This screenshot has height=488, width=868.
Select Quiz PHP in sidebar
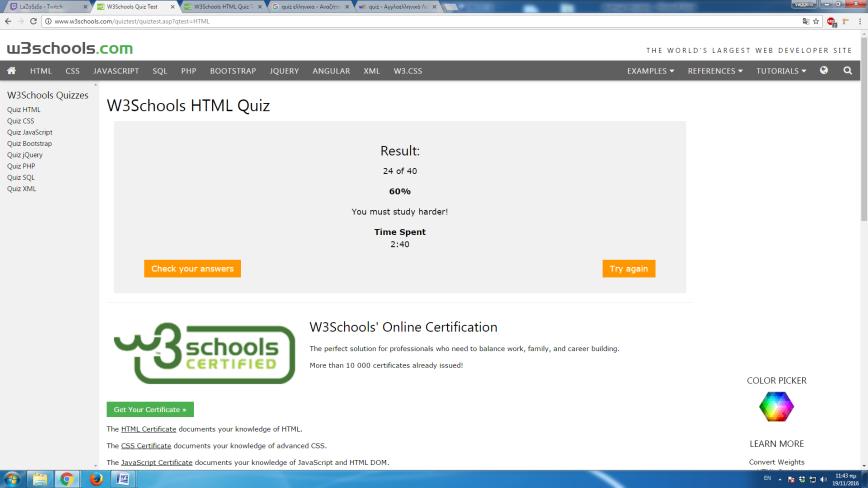[x=21, y=166]
